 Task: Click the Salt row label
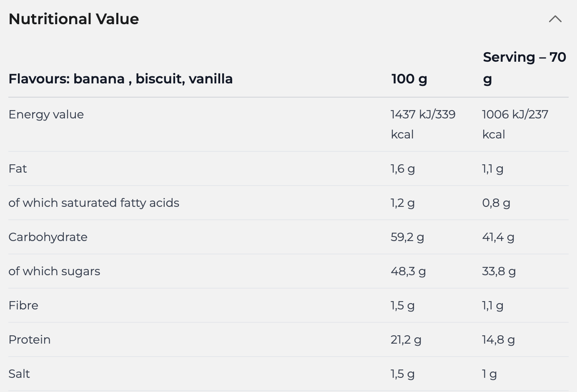point(19,374)
